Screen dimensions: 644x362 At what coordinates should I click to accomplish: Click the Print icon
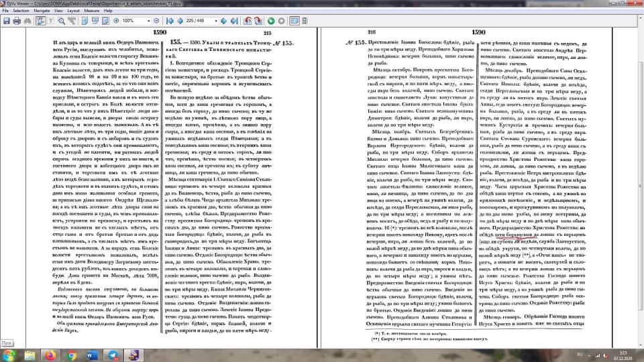pyautogui.click(x=16, y=21)
